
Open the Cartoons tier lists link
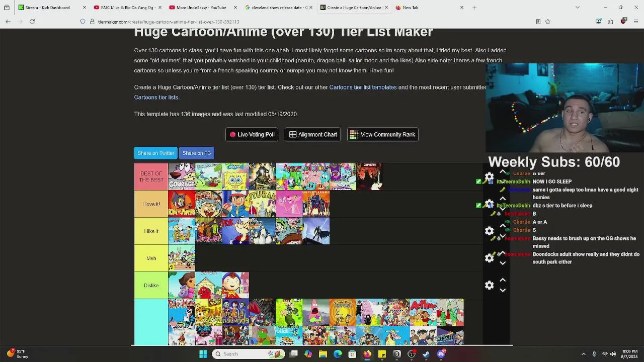coord(156,97)
